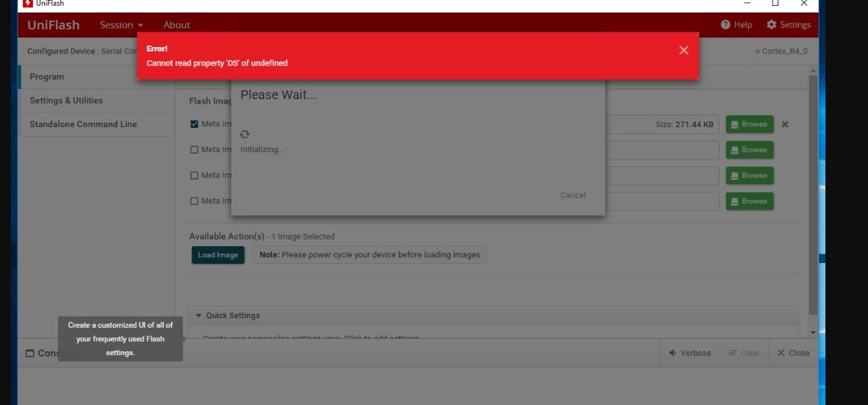Clear the console output
868x405 pixels.
(x=744, y=353)
